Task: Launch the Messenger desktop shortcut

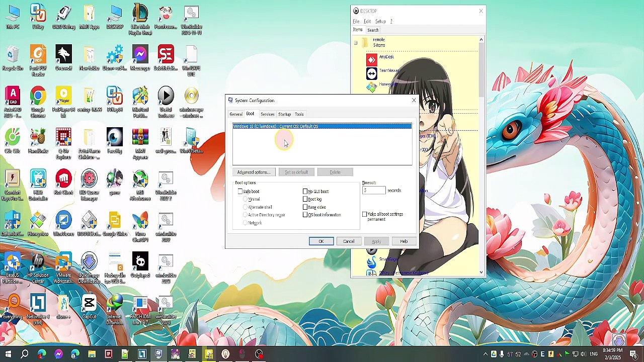Action: [x=140, y=58]
